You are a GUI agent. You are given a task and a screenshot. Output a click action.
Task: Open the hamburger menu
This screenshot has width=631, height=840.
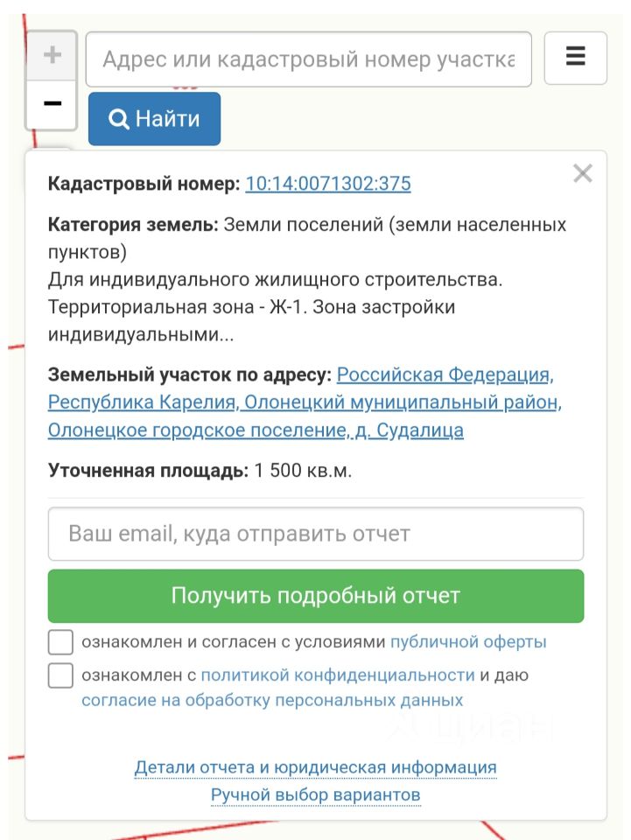click(575, 58)
